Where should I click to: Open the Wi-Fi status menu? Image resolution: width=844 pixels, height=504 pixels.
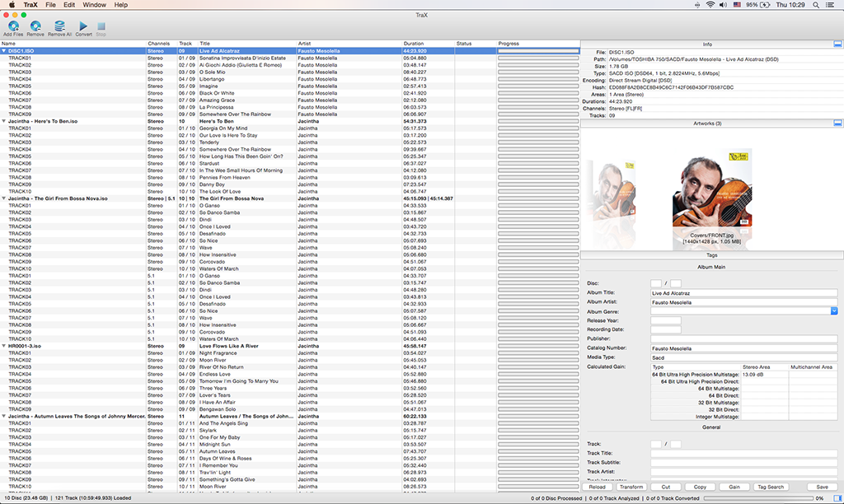(x=710, y=5)
